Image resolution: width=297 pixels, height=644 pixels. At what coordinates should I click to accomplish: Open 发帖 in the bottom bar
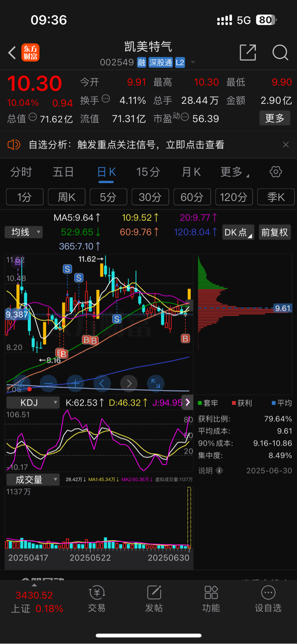tap(154, 599)
